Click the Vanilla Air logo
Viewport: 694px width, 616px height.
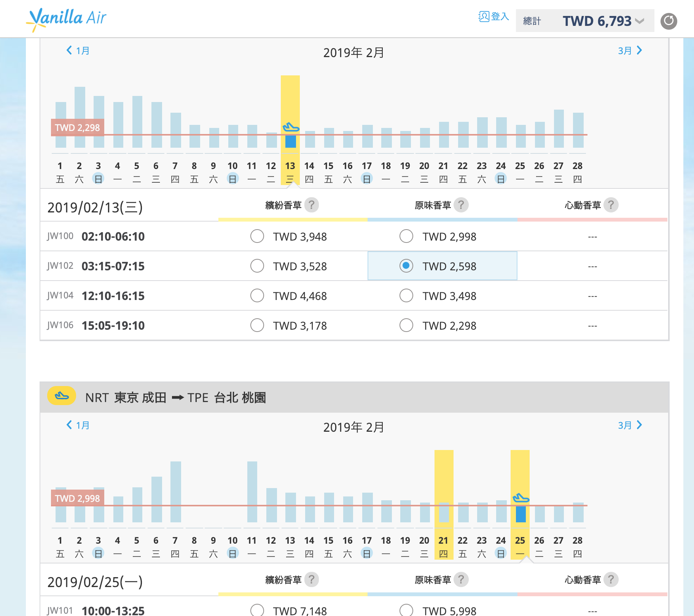67,19
